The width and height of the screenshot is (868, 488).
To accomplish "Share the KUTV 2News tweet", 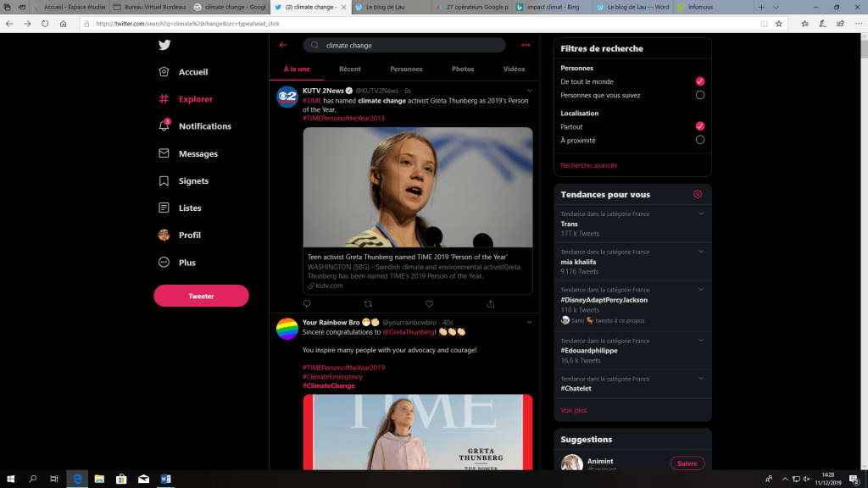I will [x=491, y=303].
